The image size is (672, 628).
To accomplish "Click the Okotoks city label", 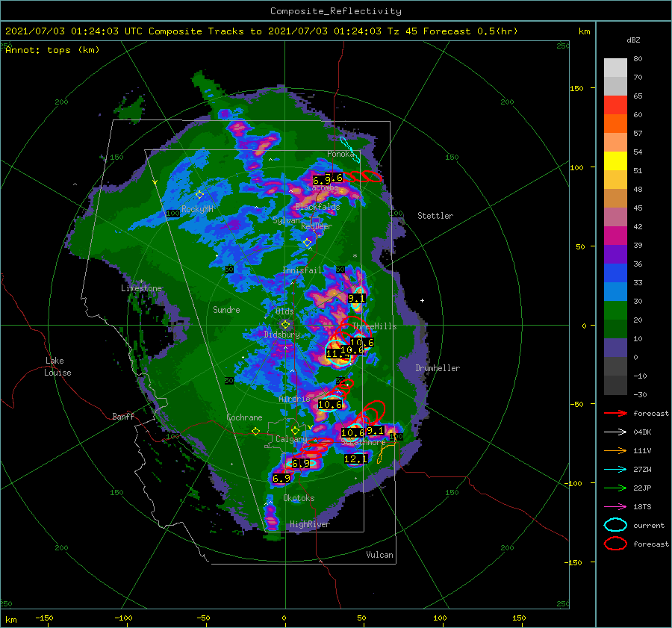I will click(299, 498).
